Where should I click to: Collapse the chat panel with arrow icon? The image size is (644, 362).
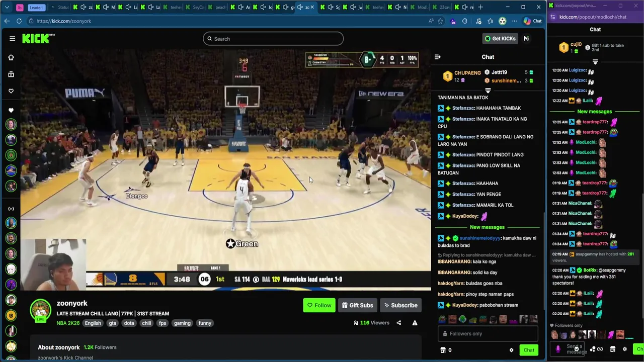coord(437,57)
